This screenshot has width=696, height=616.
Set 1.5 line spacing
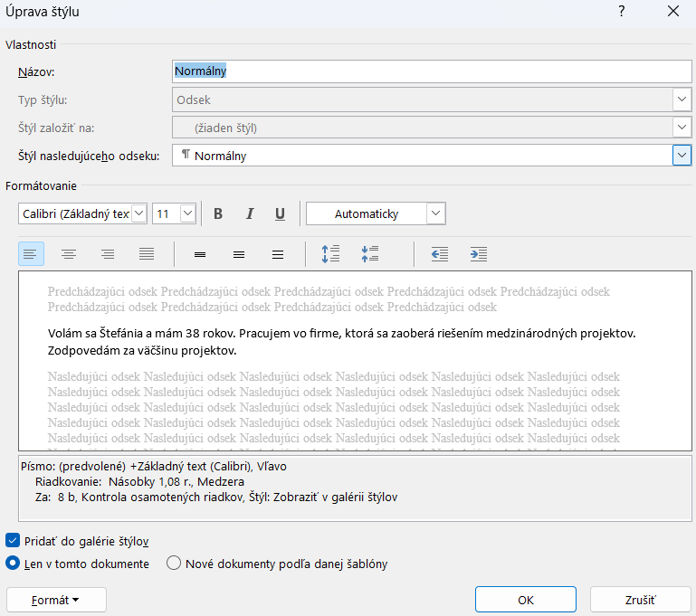tap(239, 254)
